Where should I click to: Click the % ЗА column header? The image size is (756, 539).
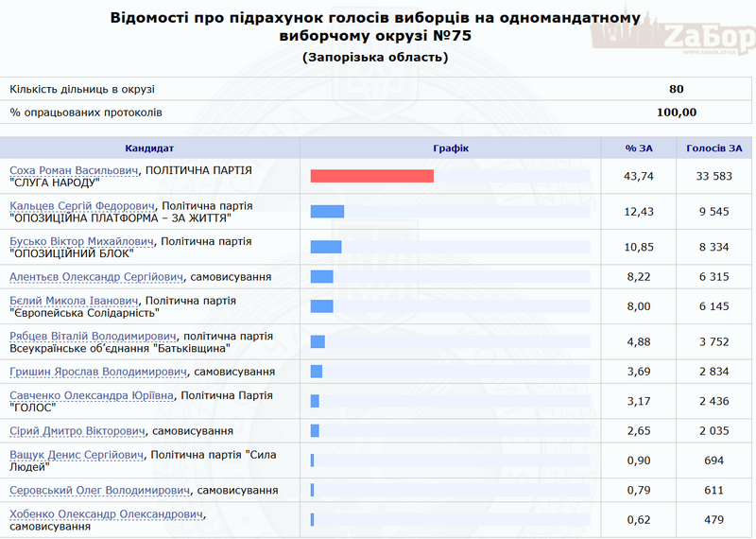click(639, 148)
